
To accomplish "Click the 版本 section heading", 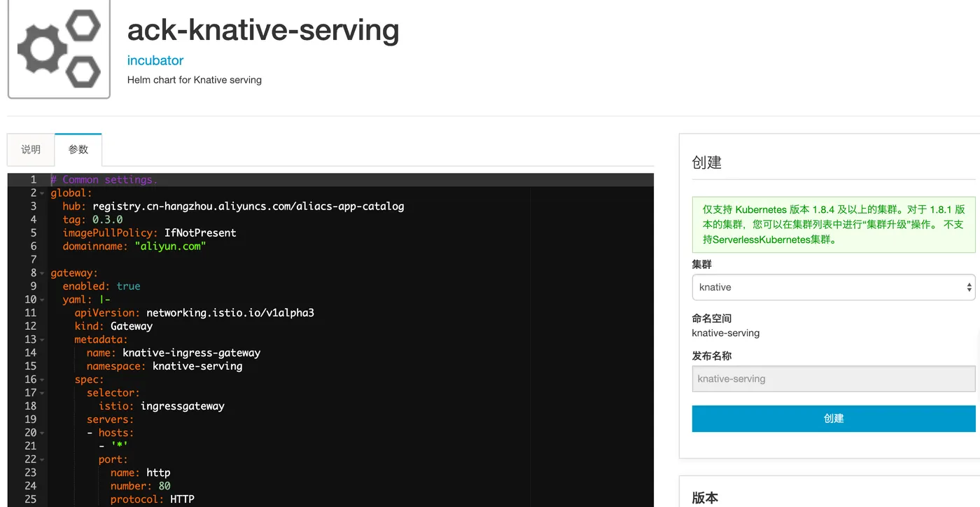I will tap(705, 498).
